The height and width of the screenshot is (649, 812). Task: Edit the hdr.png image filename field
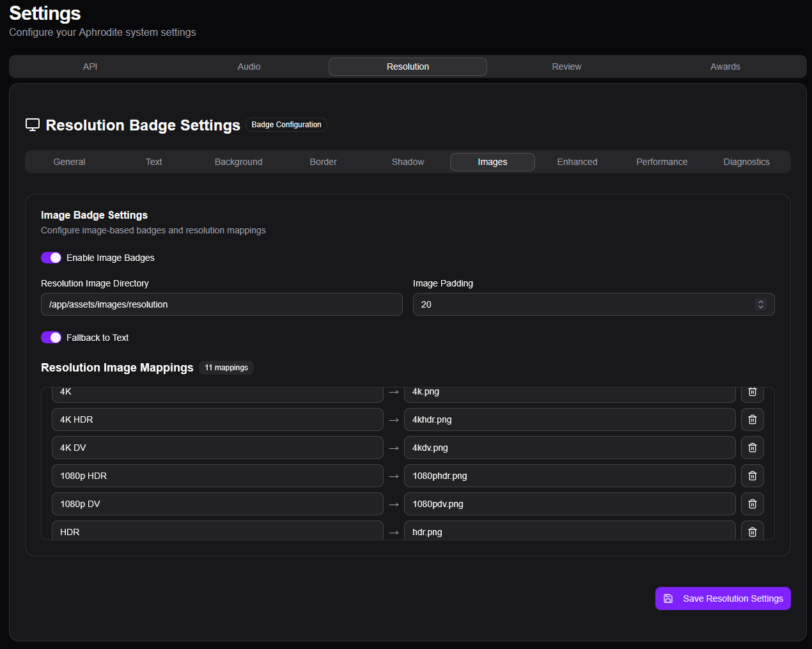pyautogui.click(x=570, y=531)
